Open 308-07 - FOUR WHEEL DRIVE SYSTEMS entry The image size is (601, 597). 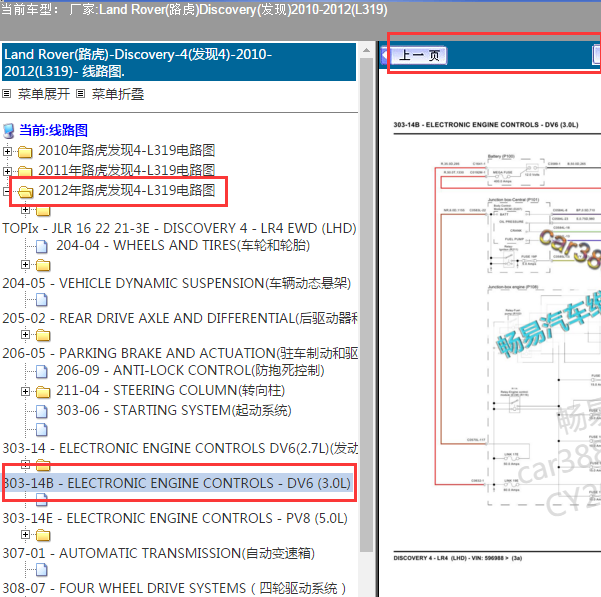tap(174, 588)
